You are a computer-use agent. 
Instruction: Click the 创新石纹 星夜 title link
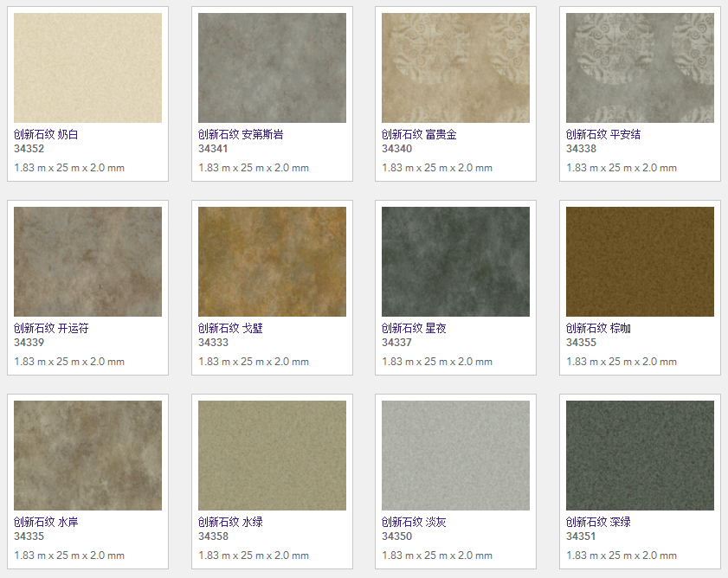[414, 329]
